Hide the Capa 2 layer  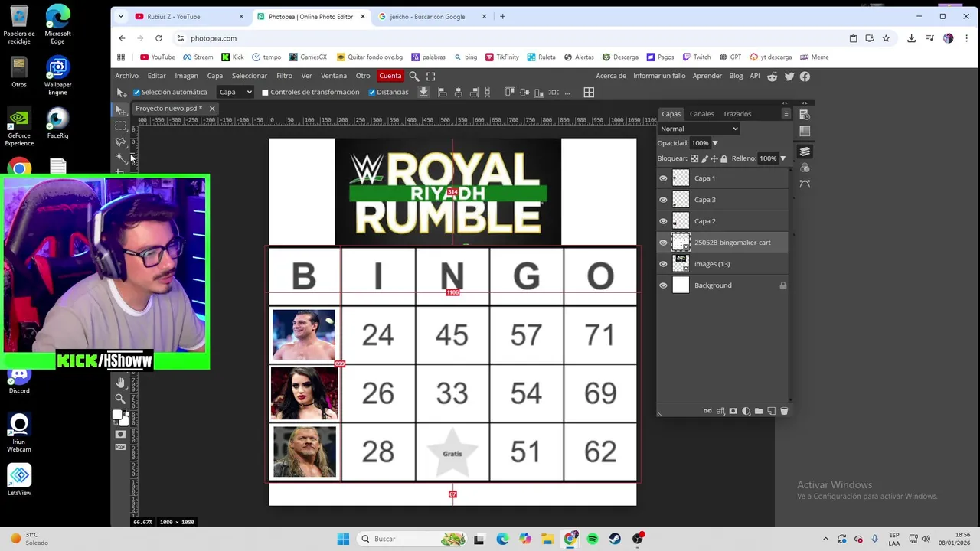[663, 221]
